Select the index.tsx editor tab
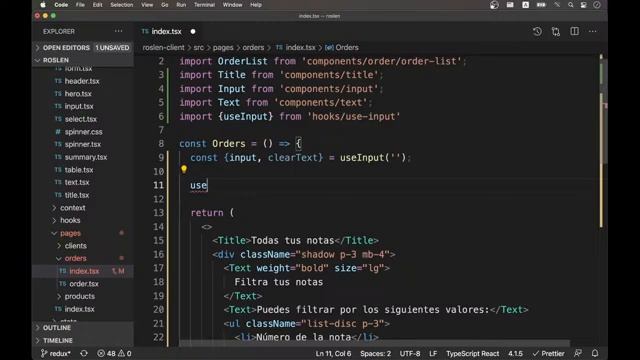640x360 pixels. click(x=167, y=31)
